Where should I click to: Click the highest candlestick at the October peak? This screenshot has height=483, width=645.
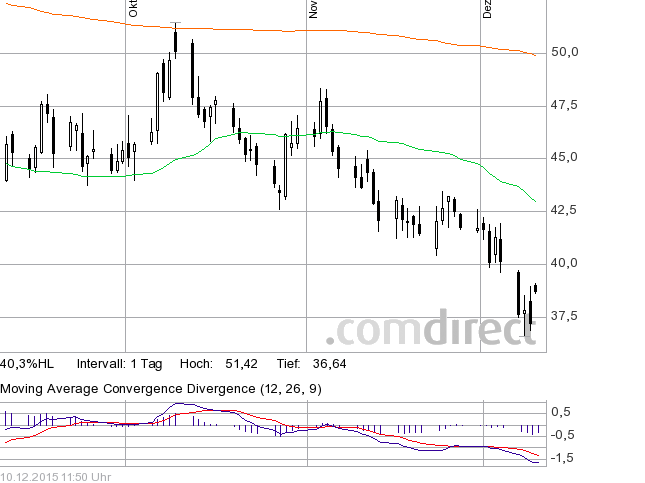175,40
